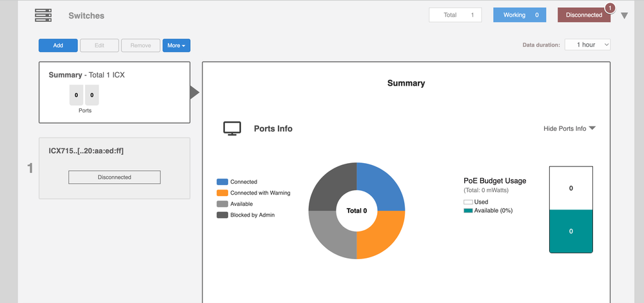Select the Summary Total 1 ICX card
The width and height of the screenshot is (644, 303).
coord(114,92)
